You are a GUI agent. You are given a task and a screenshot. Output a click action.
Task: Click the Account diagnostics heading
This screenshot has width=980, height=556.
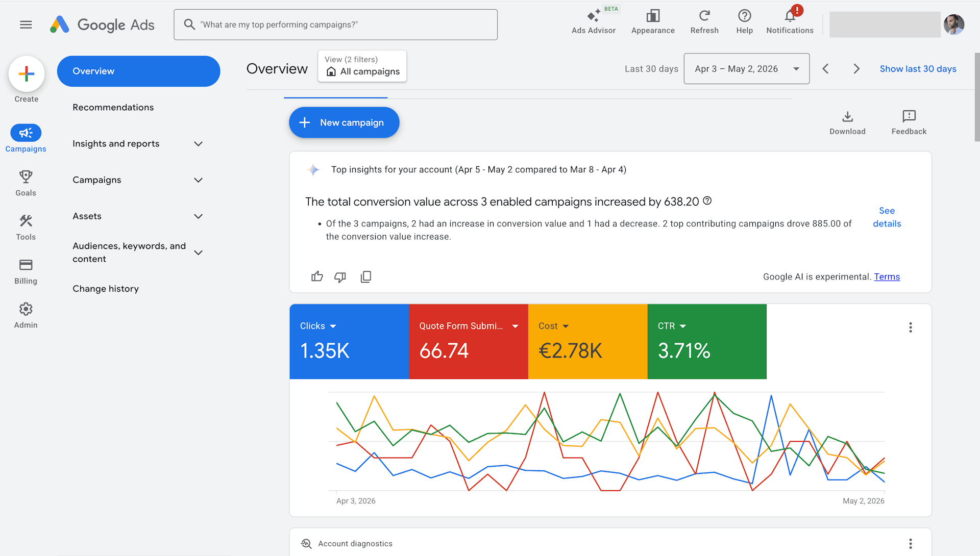tap(355, 544)
